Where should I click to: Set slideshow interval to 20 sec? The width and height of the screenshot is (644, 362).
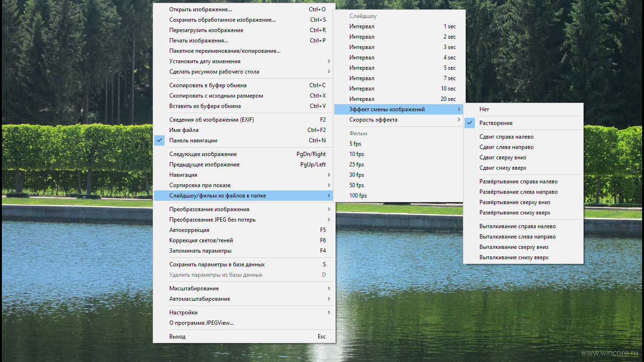(399, 99)
